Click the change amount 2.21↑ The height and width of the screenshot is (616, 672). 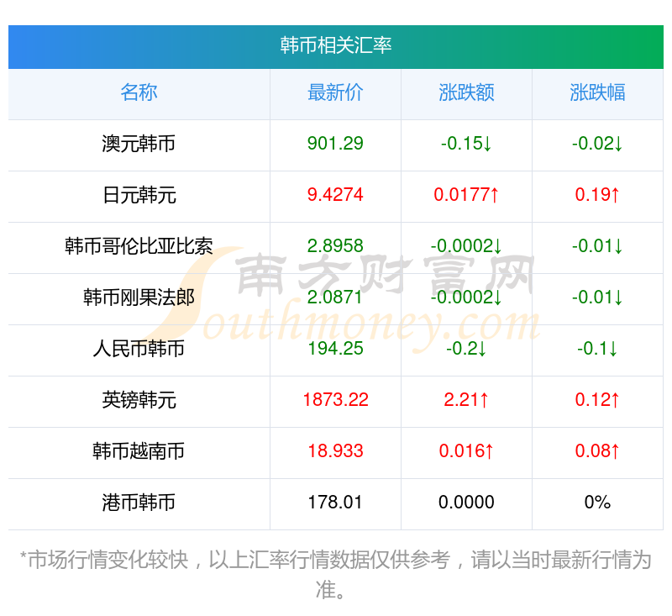click(466, 400)
